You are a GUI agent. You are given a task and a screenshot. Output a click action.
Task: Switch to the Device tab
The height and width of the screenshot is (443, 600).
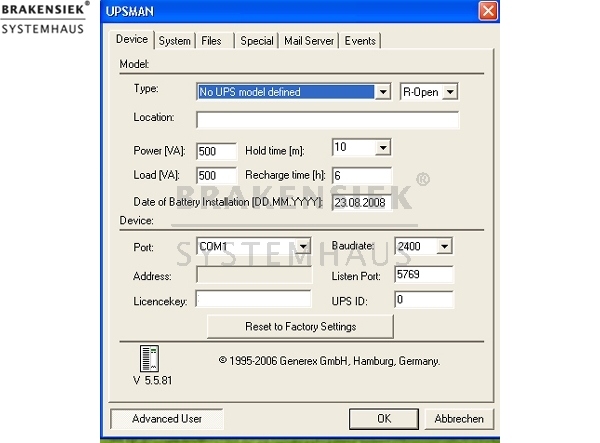(132, 39)
